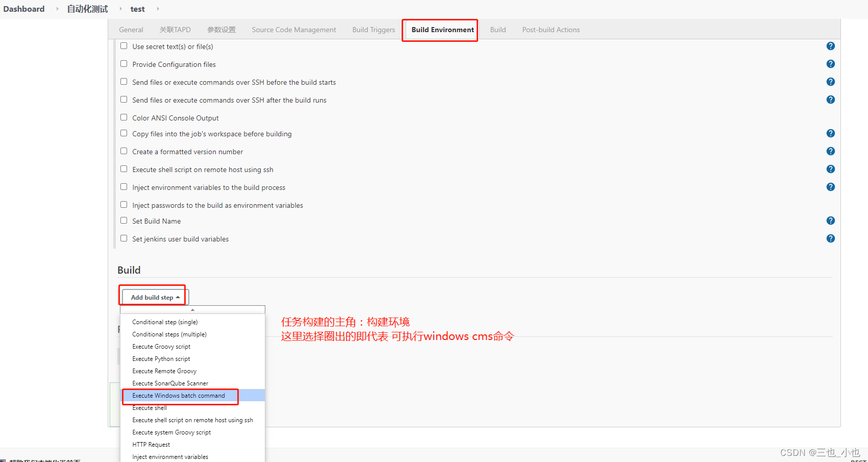This screenshot has width=868, height=462.
Task: Open help for Inject environment variables to build process
Action: point(831,187)
